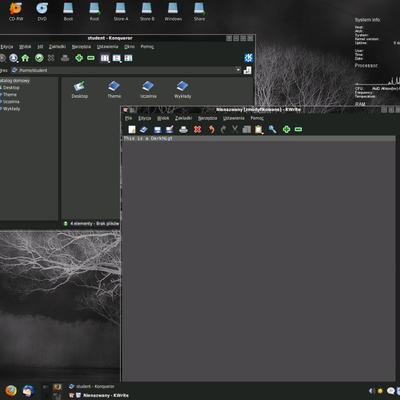Click the Print icon in Konqueror toolbar
400x400 pixels.
[x=65, y=58]
